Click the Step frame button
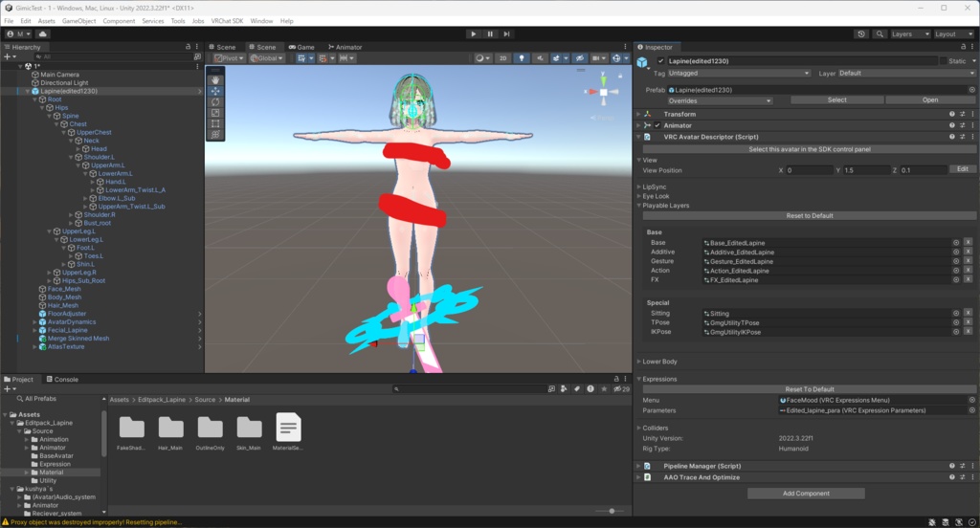The width and height of the screenshot is (980, 528). pos(506,33)
